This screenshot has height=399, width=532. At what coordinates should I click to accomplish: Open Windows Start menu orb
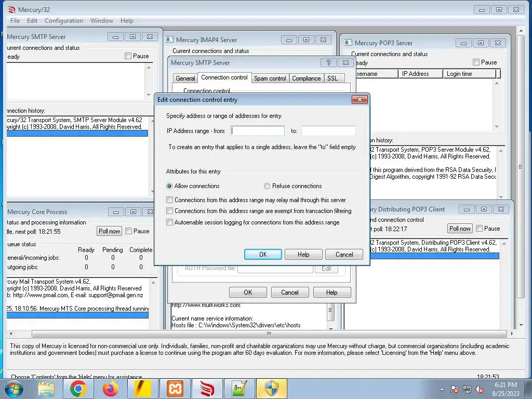(x=14, y=389)
